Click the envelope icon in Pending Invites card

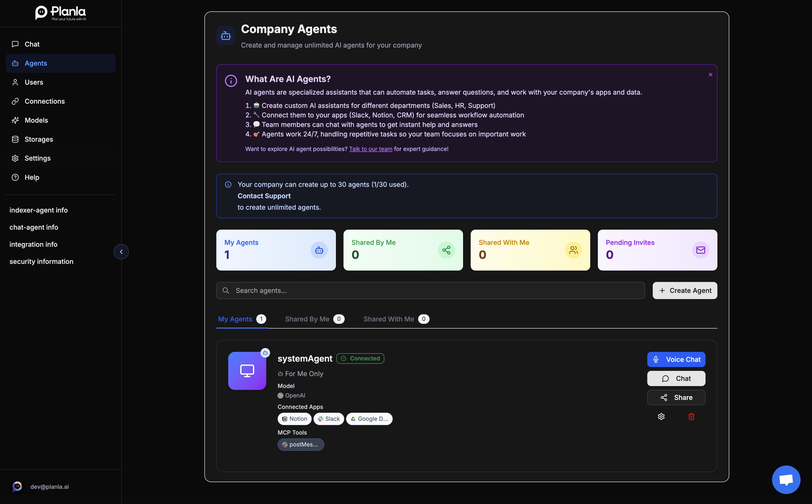point(701,250)
